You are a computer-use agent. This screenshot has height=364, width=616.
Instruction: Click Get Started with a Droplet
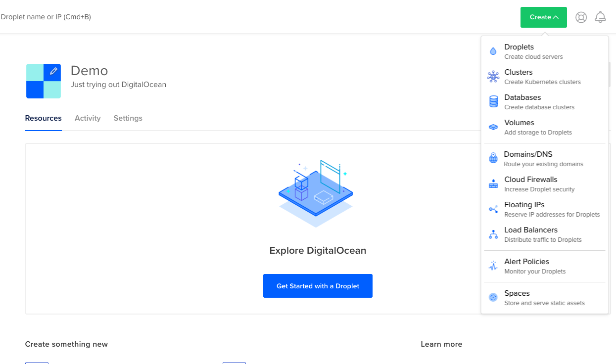click(318, 286)
